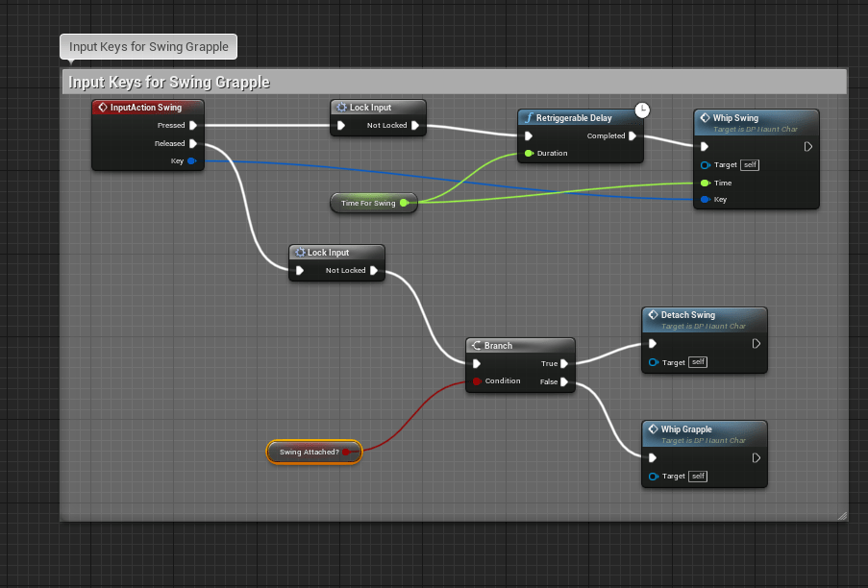Click the Input Keys for Swing Grapple comment header
This screenshot has width=868, height=588.
(168, 83)
